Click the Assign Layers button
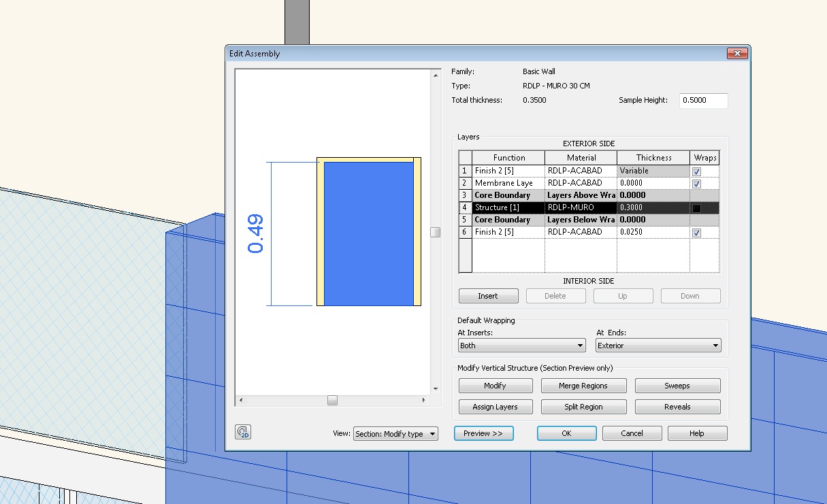The image size is (827, 504). (495, 407)
